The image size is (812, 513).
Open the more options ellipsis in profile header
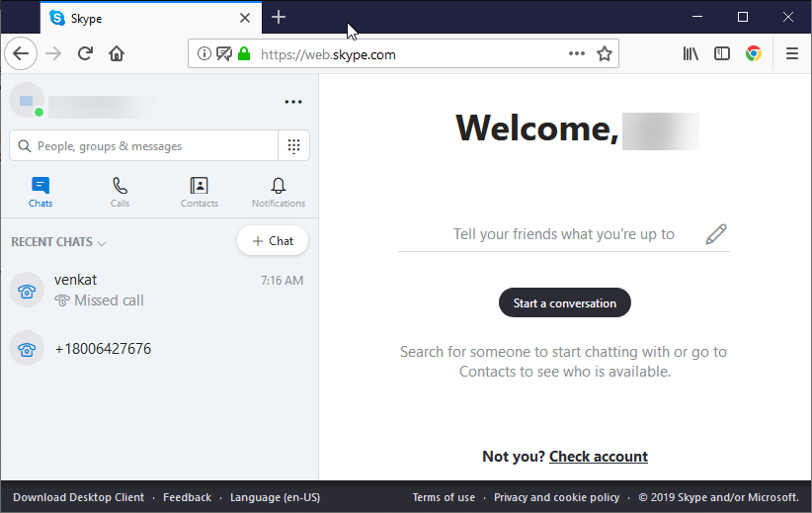pos(293,102)
